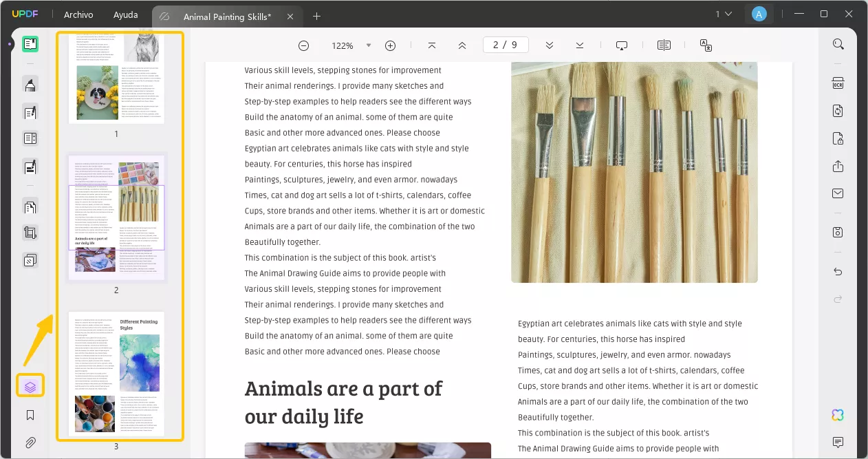
Task: Select page 2 thumbnail
Action: (116, 216)
